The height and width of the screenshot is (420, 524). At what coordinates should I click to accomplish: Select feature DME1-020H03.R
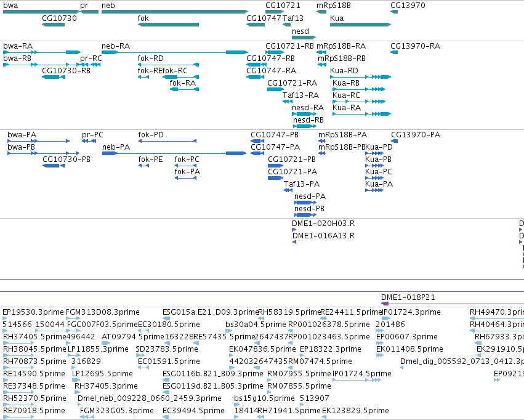pyautogui.click(x=323, y=224)
